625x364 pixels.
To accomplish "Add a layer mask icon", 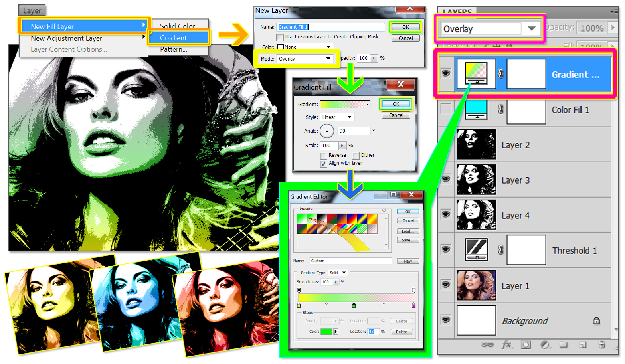I will [x=526, y=345].
